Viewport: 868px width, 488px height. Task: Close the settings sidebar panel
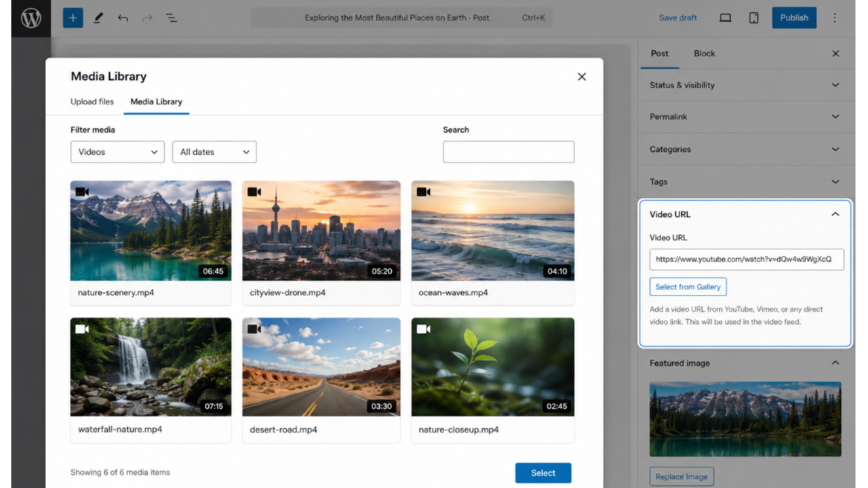(835, 54)
